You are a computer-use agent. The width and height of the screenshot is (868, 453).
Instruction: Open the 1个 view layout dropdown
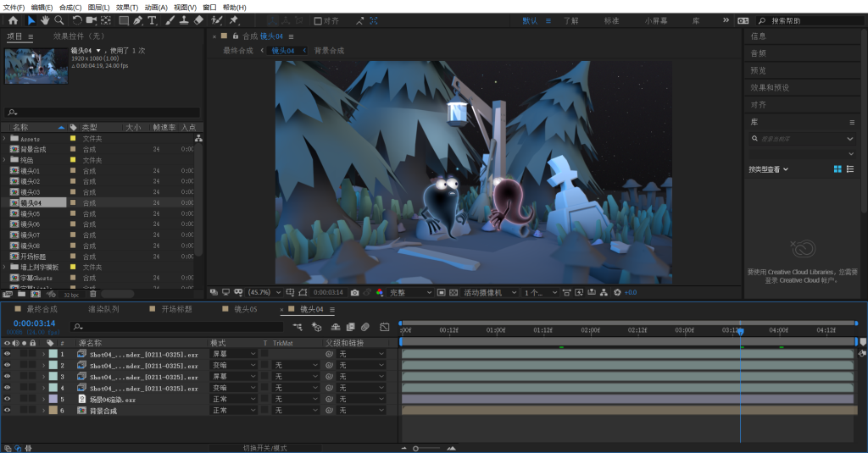point(540,293)
